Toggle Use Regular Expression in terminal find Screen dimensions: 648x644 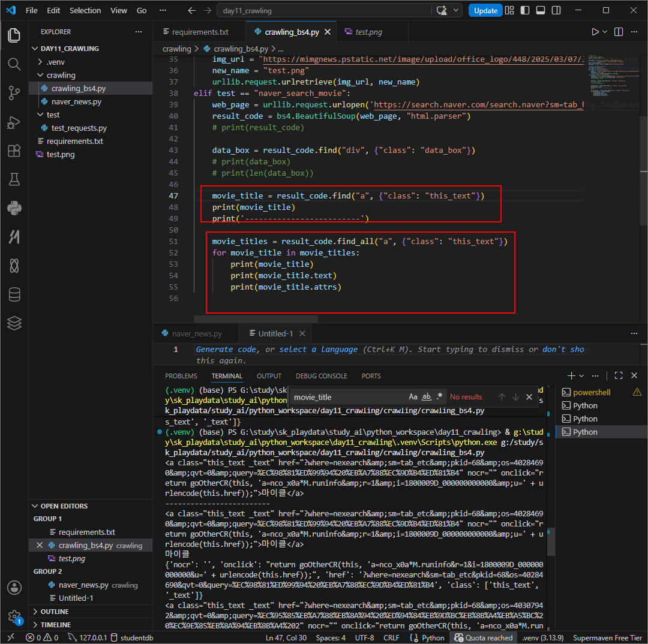click(439, 397)
